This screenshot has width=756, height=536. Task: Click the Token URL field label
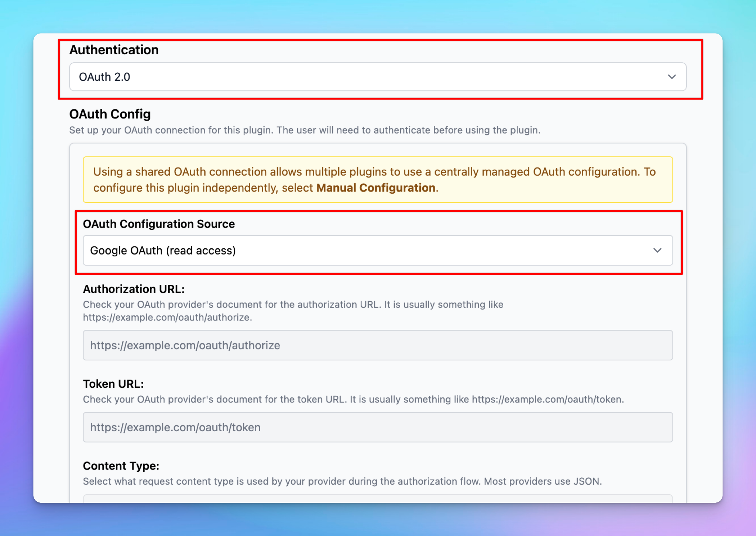(x=113, y=384)
